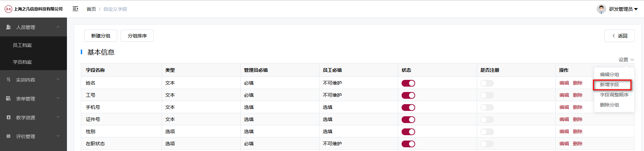This screenshot has height=151, width=644.
Task: Open the 设置 dropdown menu
Action: coord(626,60)
